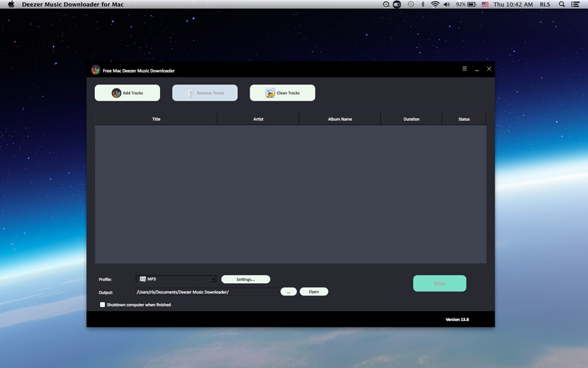This screenshot has width=588, height=368.
Task: Click the Bluetooth icon in menu bar
Action: (x=423, y=5)
